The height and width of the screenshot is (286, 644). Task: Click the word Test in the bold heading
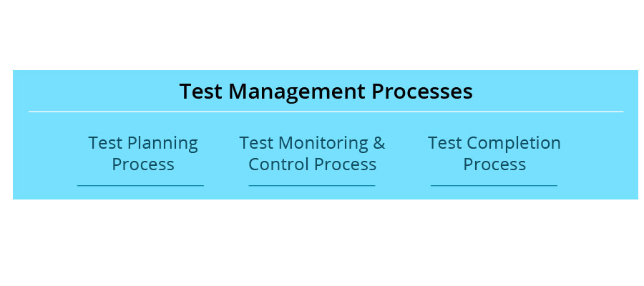[201, 91]
